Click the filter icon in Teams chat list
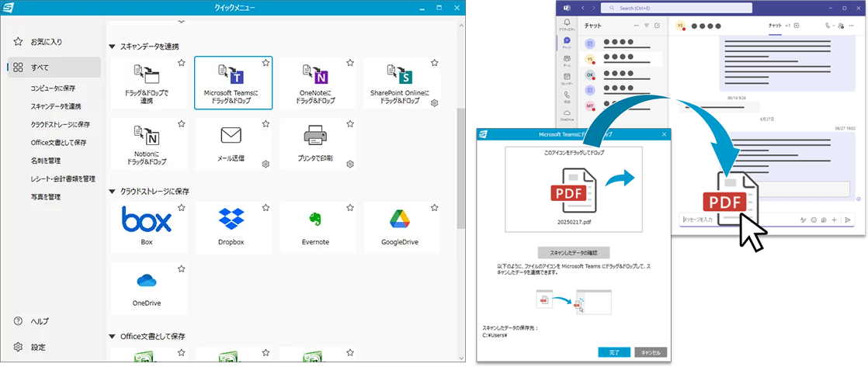Image resolution: width=868 pixels, height=367 pixels. click(646, 26)
